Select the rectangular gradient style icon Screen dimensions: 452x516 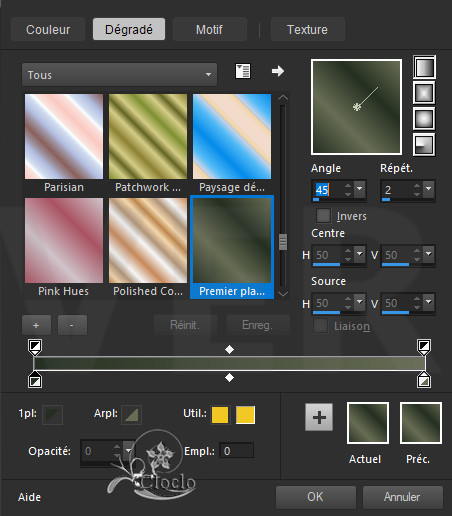(x=424, y=93)
